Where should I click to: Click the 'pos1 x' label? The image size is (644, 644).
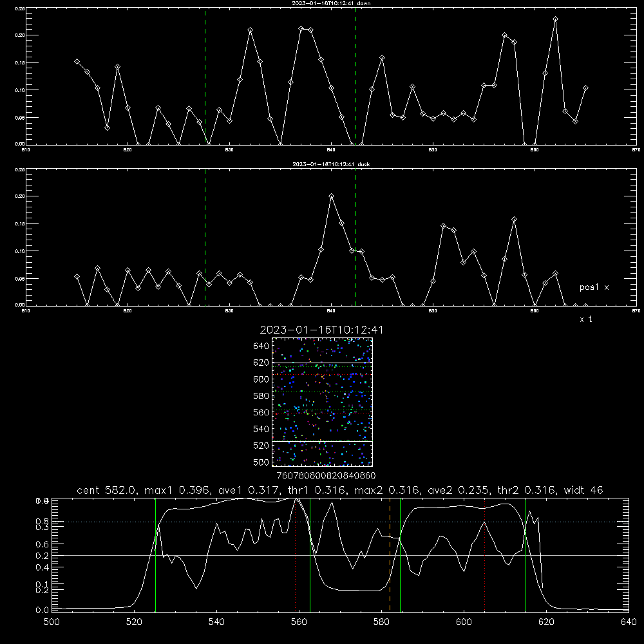(x=594, y=287)
